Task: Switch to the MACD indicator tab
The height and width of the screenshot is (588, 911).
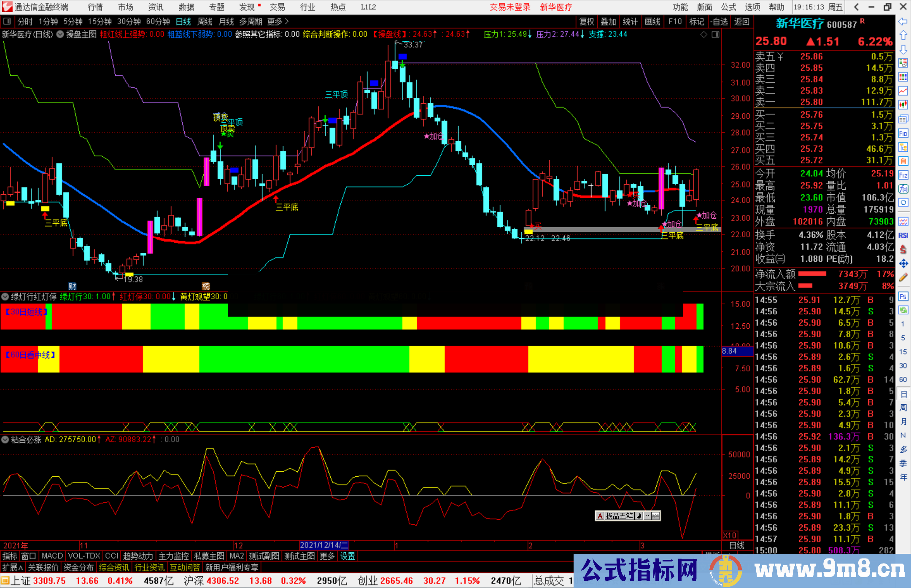Action: pos(51,556)
